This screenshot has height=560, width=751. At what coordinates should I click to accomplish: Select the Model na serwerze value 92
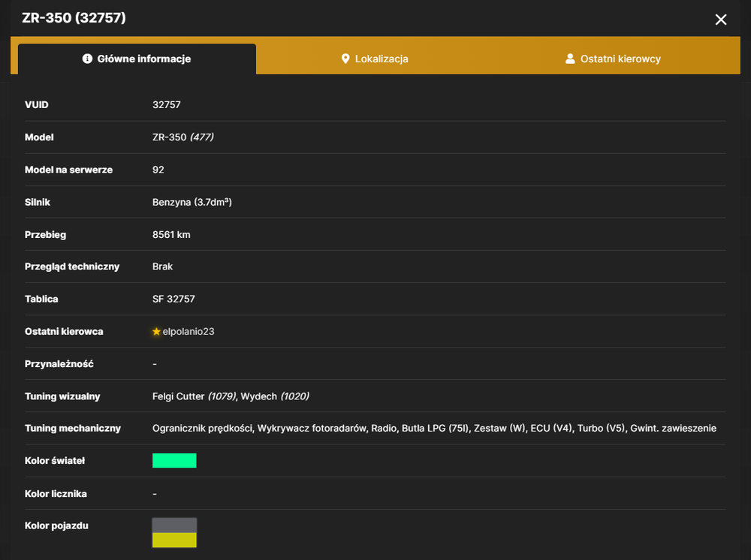tap(158, 170)
